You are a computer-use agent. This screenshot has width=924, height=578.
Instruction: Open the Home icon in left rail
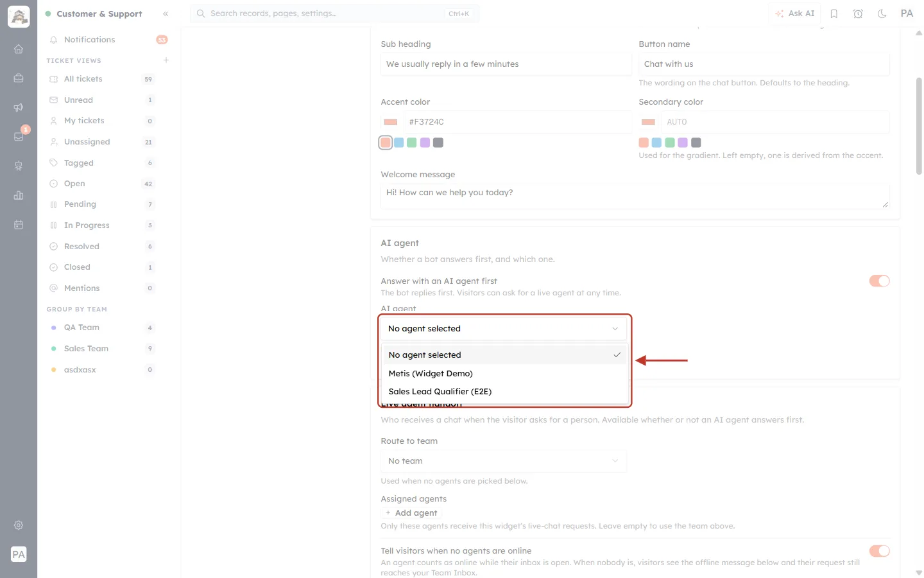pos(19,49)
